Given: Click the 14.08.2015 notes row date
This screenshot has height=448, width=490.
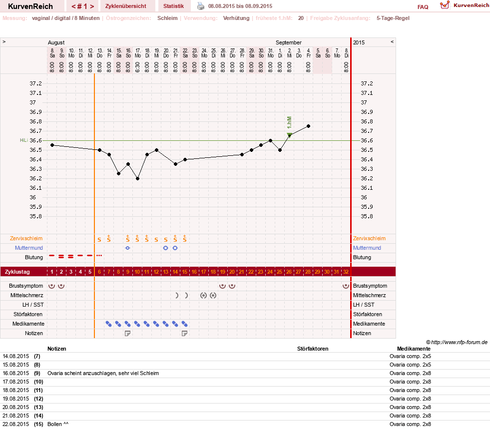Looking at the screenshot, I should [15, 356].
